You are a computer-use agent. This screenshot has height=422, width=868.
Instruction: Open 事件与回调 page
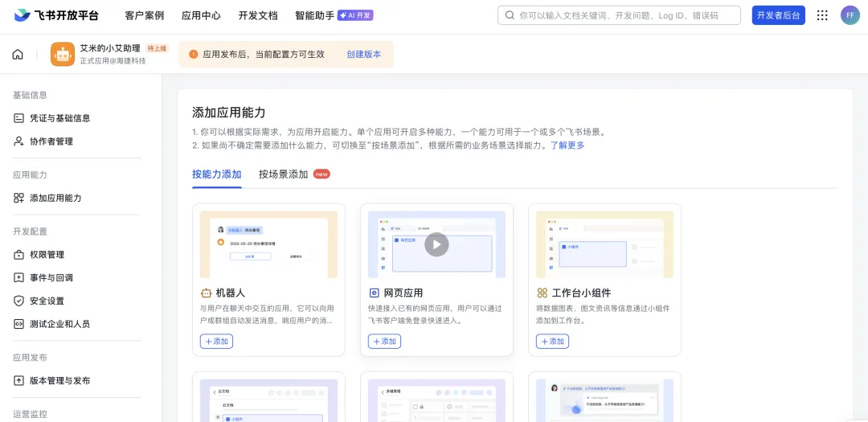(51, 277)
